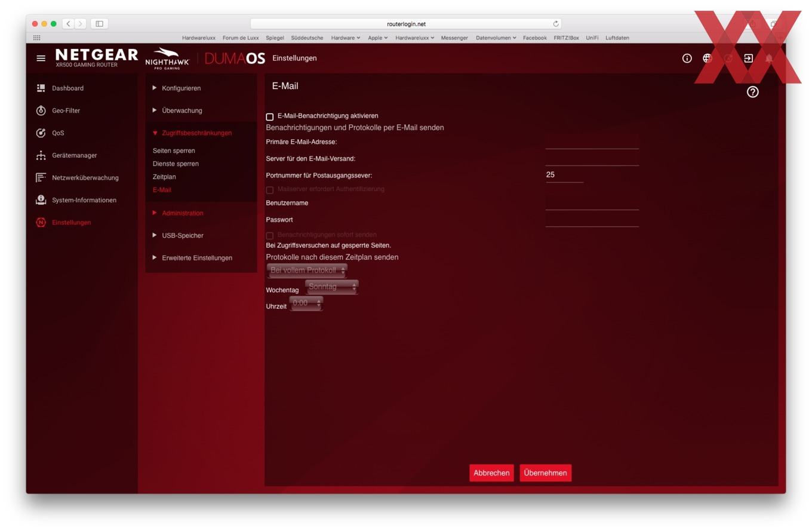812x531 pixels.
Task: Open the Apple bookmarks folder dropdown
Action: tap(377, 38)
